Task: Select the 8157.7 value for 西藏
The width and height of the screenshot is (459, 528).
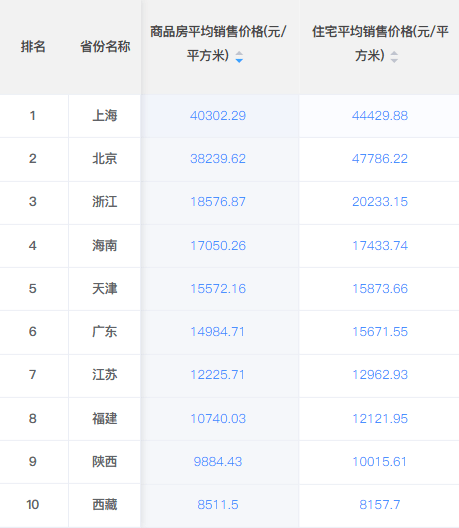Action: coord(380,505)
